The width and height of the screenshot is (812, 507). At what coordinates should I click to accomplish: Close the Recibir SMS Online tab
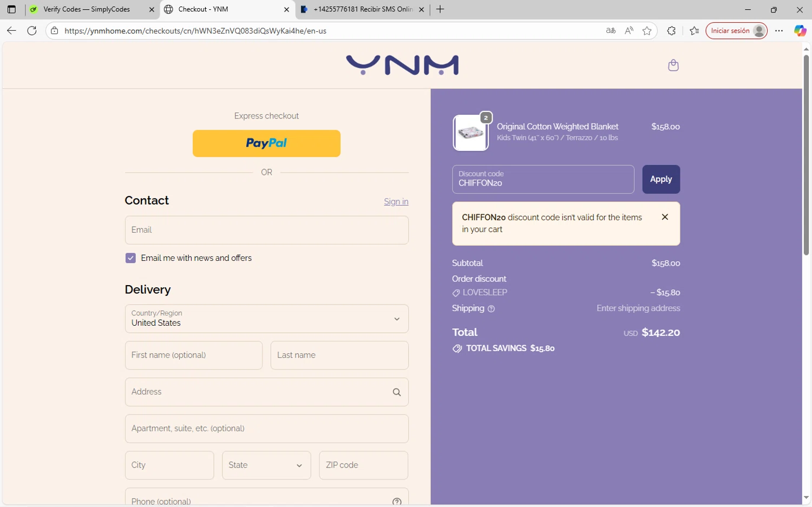click(421, 9)
